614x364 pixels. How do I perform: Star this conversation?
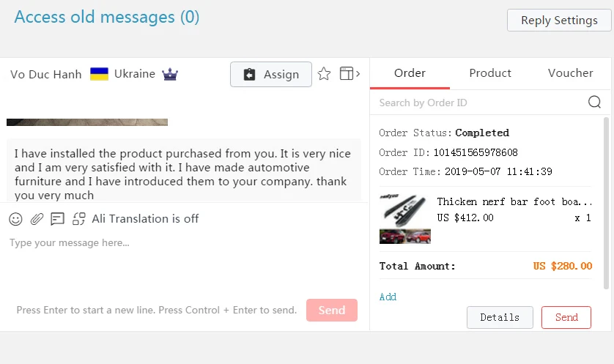pos(324,73)
